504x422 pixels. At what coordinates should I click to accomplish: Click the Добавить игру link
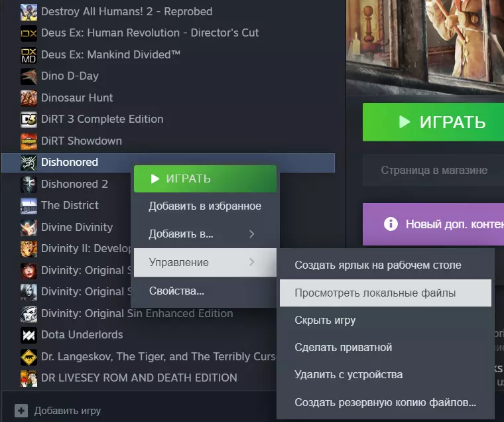click(x=68, y=411)
